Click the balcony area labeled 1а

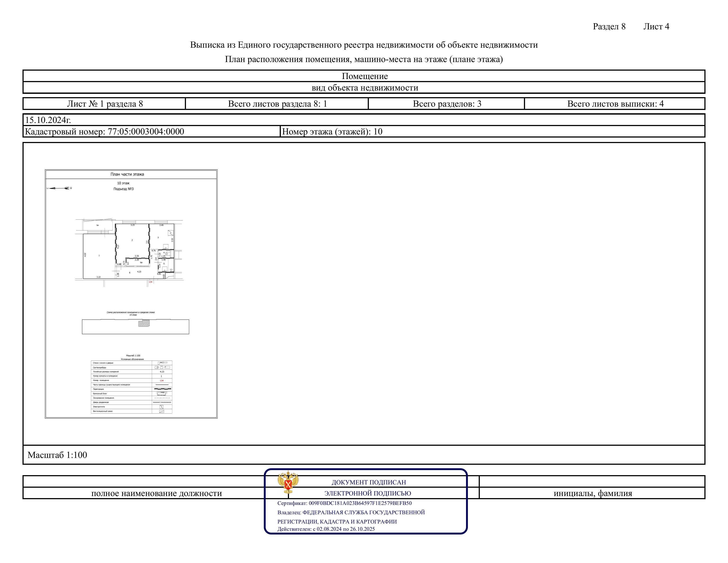click(x=97, y=225)
